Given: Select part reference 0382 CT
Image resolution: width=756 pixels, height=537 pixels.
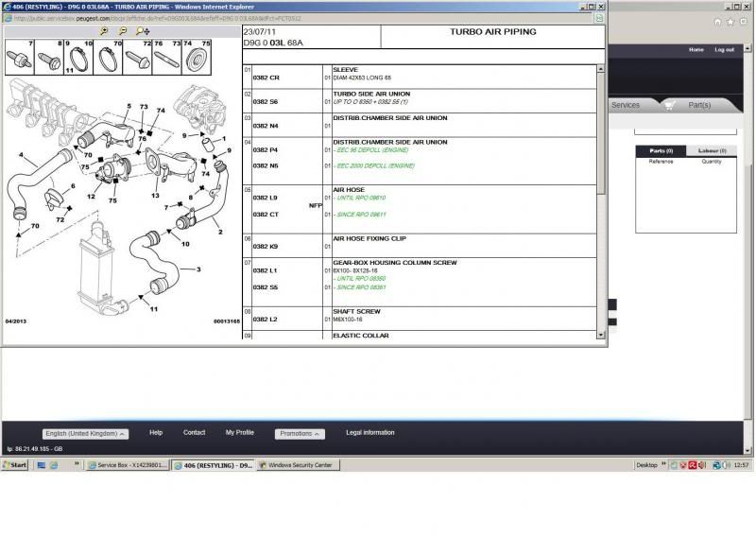Looking at the screenshot, I should pyautogui.click(x=266, y=215).
